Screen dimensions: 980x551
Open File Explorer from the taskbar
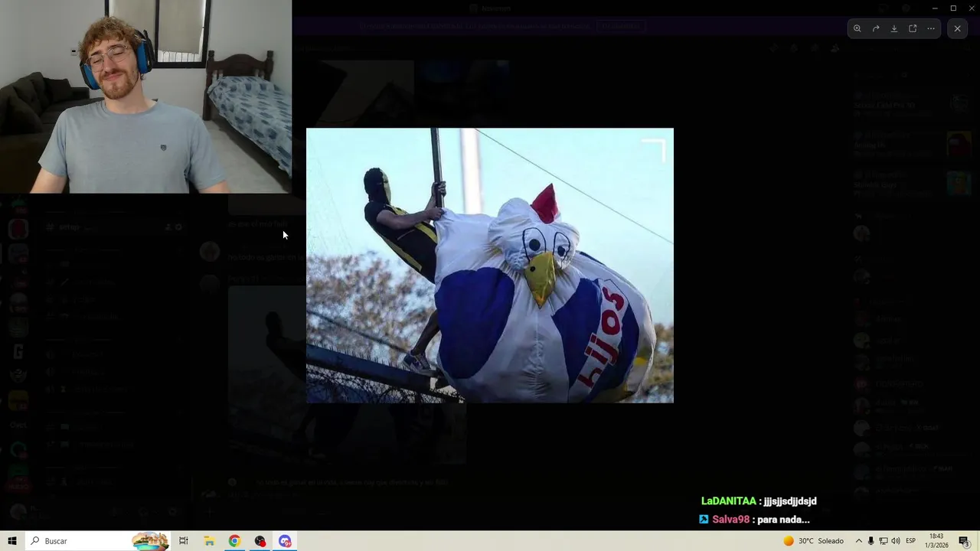[209, 541]
